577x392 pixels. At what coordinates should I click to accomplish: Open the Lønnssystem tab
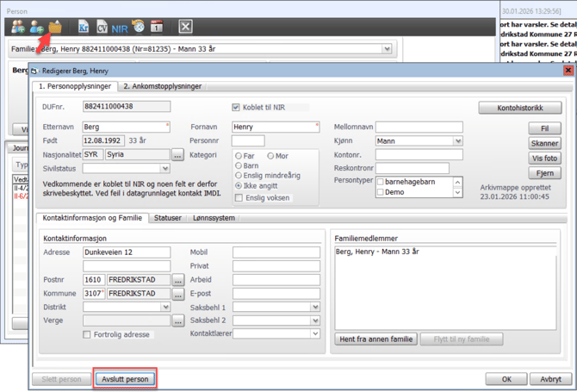(214, 218)
